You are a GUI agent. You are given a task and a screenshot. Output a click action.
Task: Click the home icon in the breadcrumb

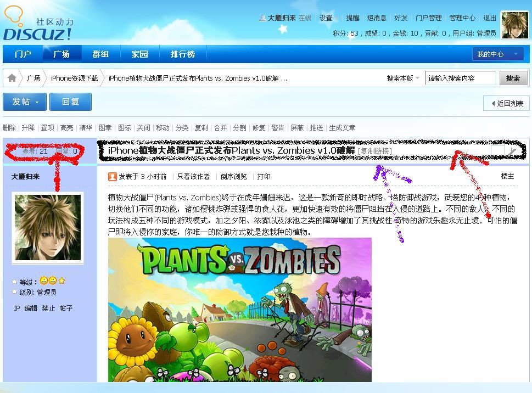[x=12, y=78]
